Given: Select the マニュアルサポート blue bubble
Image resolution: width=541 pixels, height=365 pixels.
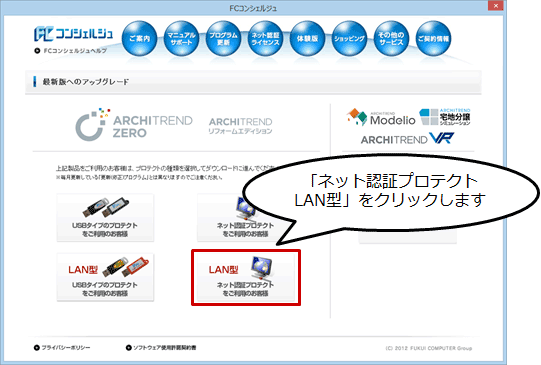Looking at the screenshot, I should point(181,39).
